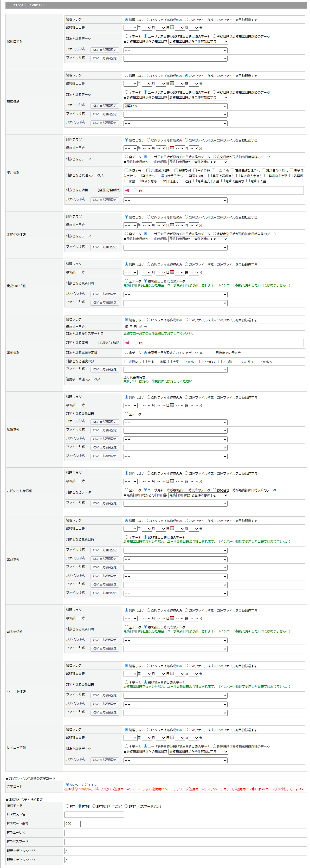
Task: Open calendar icon in 商品SKU情報 section
Action: 172,272
